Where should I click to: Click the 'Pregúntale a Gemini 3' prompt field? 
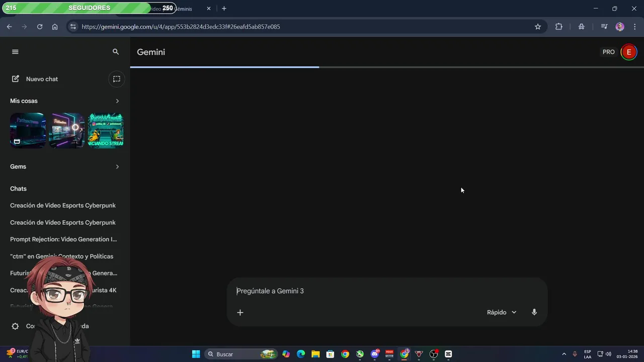point(387,291)
